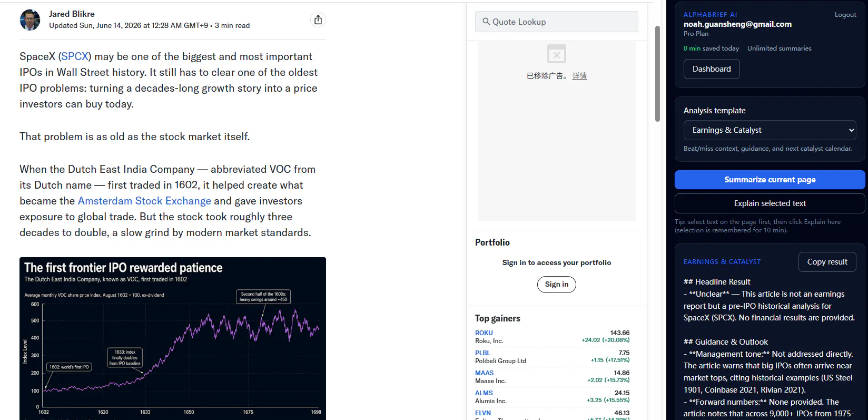Click Summarize current page button
868x420 pixels.
[x=770, y=180]
